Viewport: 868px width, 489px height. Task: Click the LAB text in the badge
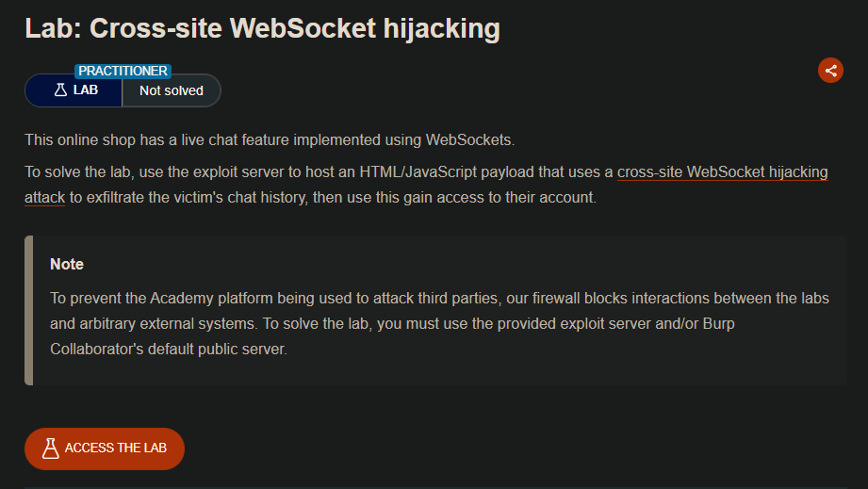[86, 90]
